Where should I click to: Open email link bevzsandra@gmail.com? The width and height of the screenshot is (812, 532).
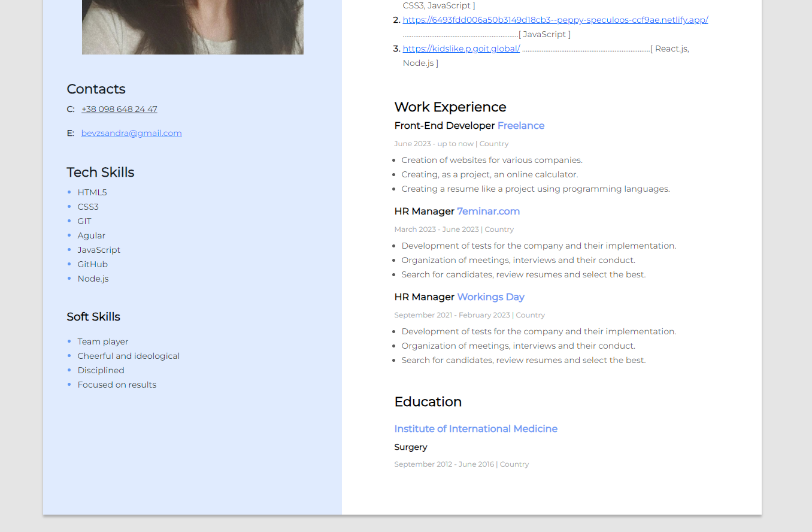click(x=131, y=133)
